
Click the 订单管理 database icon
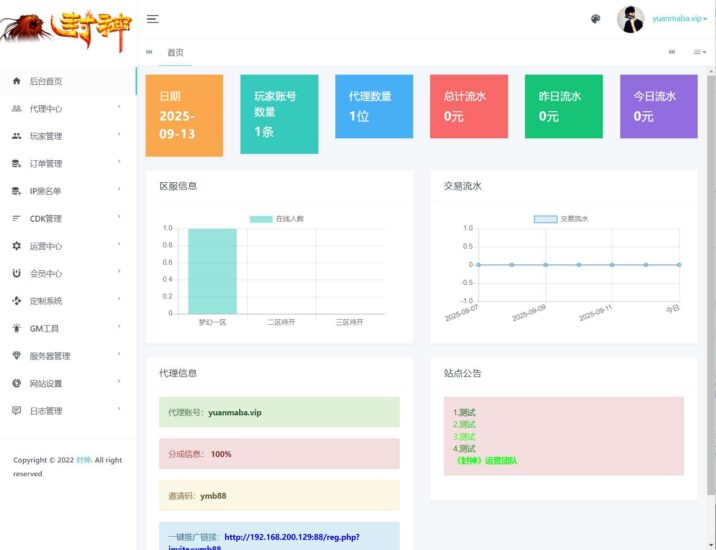(x=16, y=164)
